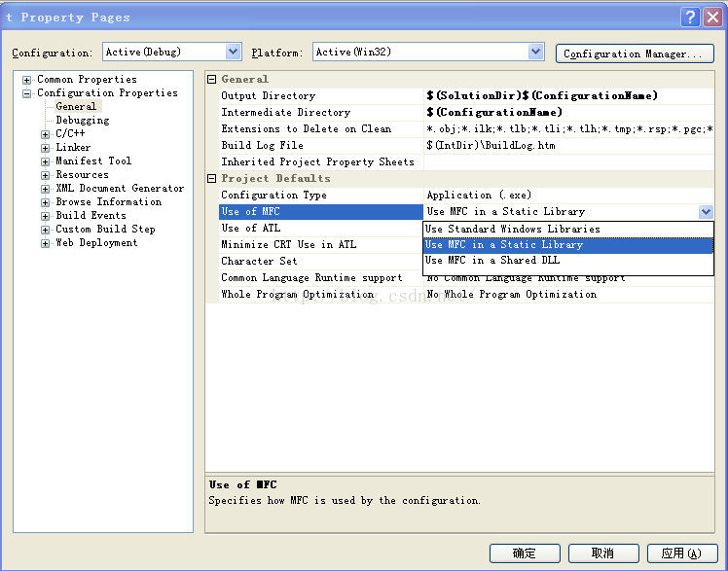Select General in the properties tree
728x571 pixels.
pyautogui.click(x=76, y=106)
